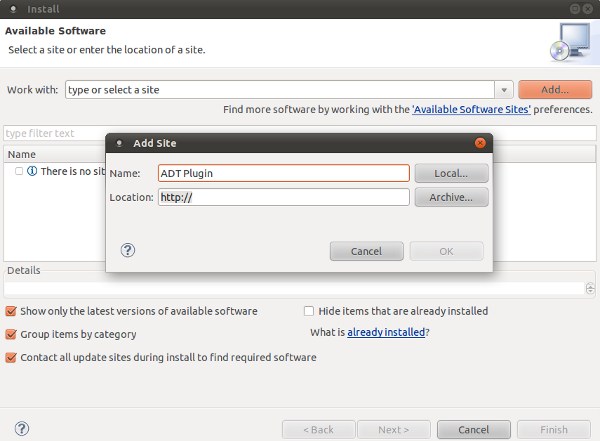Click the Name field containing 'ADT Plugin'

[283, 173]
